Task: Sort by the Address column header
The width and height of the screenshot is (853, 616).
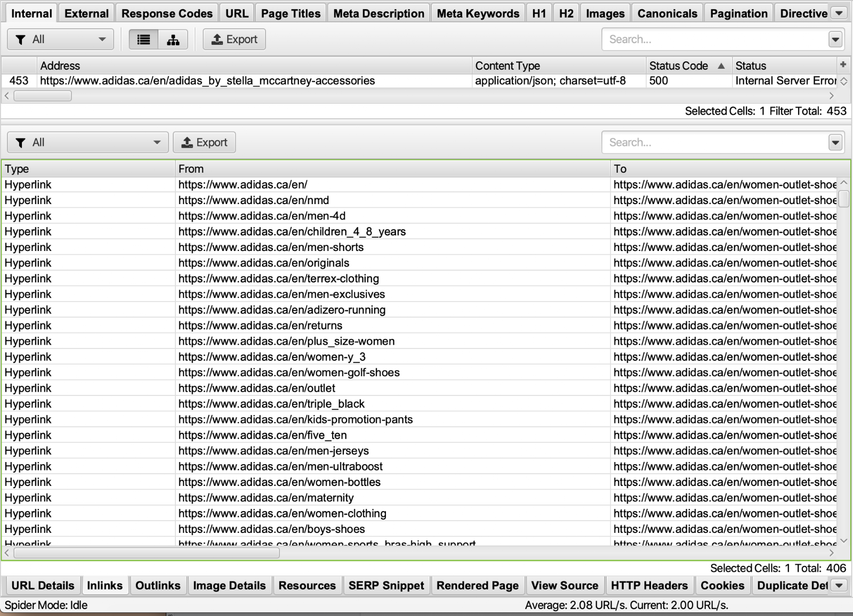Action: [255, 66]
